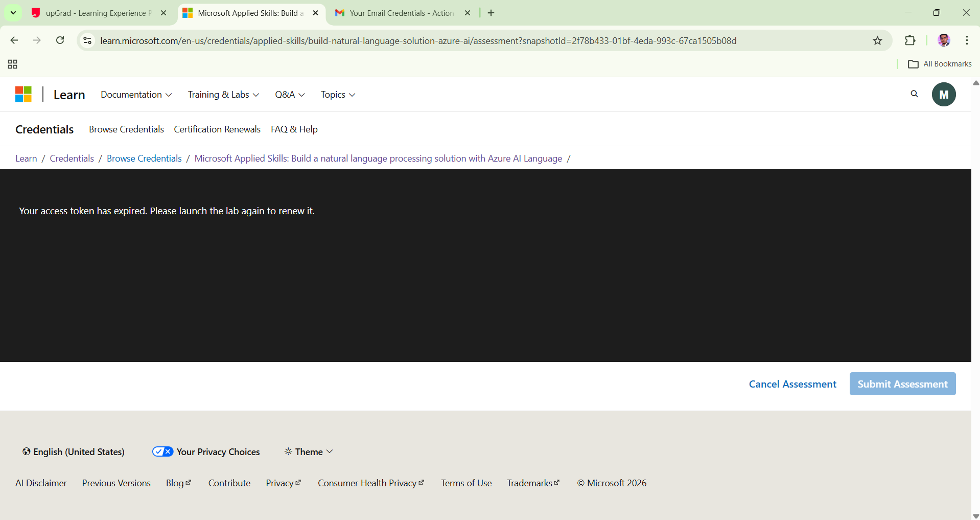Select the Microsoft Applied Skills tab
Viewport: 980px width, 520px height.
(x=250, y=13)
